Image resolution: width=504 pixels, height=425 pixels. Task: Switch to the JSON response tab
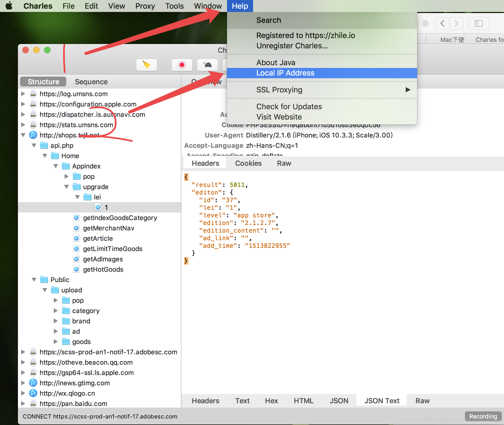tap(339, 401)
